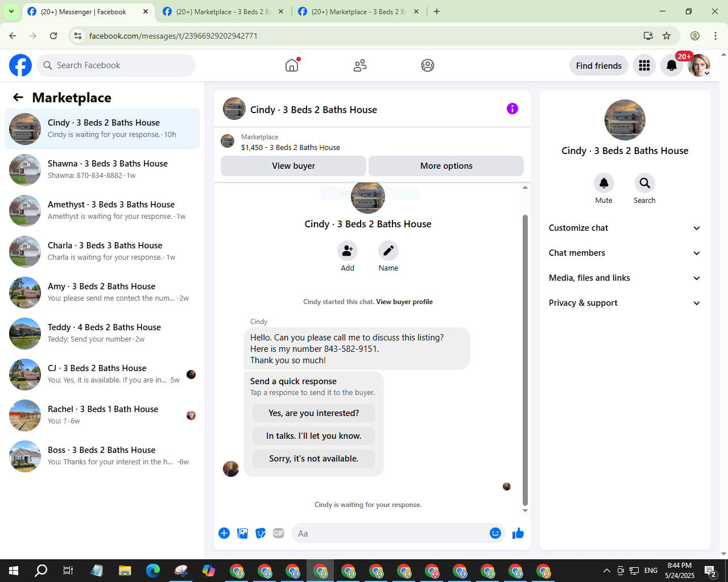Add people to the chat
728x582 pixels.
[348, 251]
